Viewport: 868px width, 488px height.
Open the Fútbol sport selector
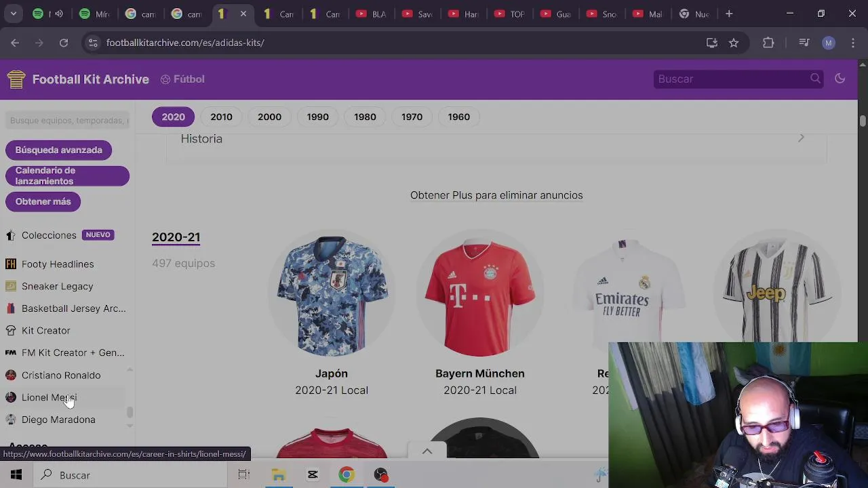(182, 79)
